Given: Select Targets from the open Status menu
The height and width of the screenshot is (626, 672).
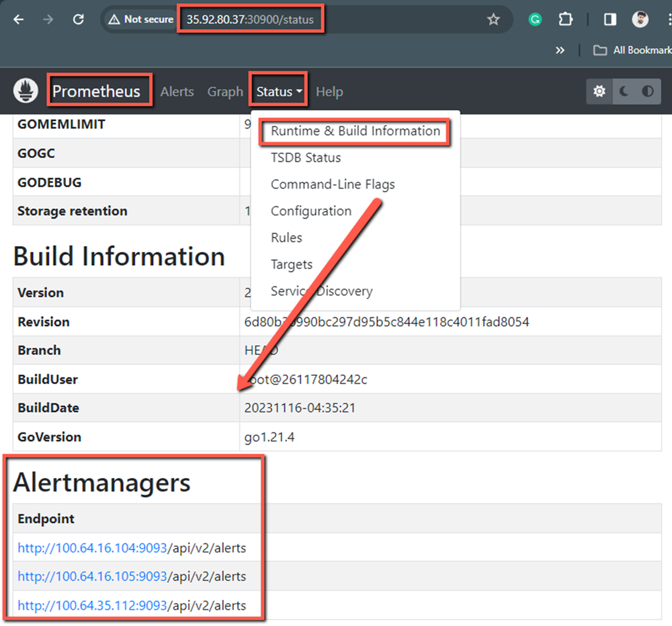Looking at the screenshot, I should 291,264.
